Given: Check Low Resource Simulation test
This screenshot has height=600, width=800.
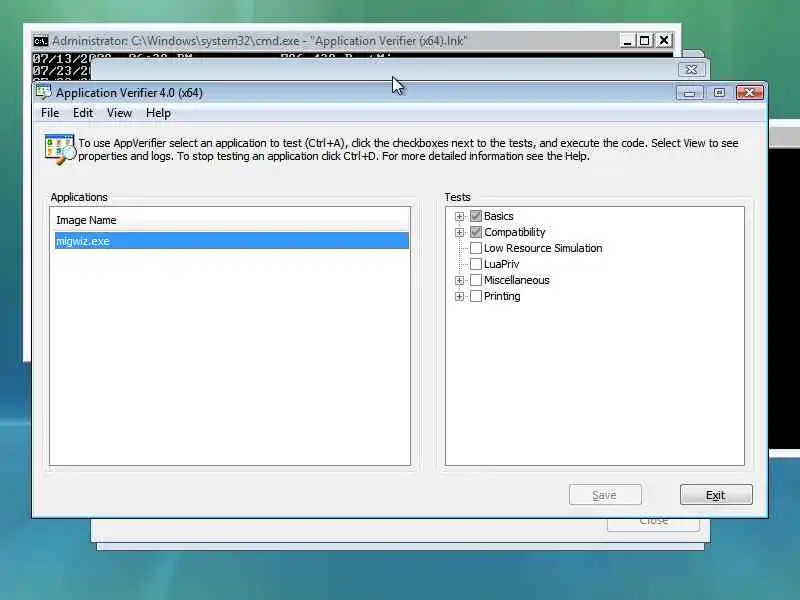Looking at the screenshot, I should point(476,248).
